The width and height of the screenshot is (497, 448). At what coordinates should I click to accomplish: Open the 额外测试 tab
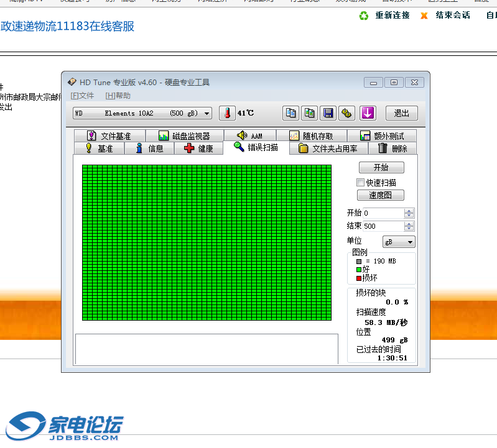pyautogui.click(x=382, y=136)
